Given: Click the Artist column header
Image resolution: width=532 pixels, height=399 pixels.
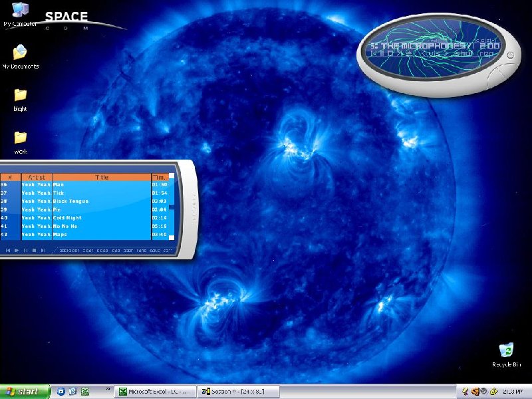Looking at the screenshot, I should (x=37, y=177).
